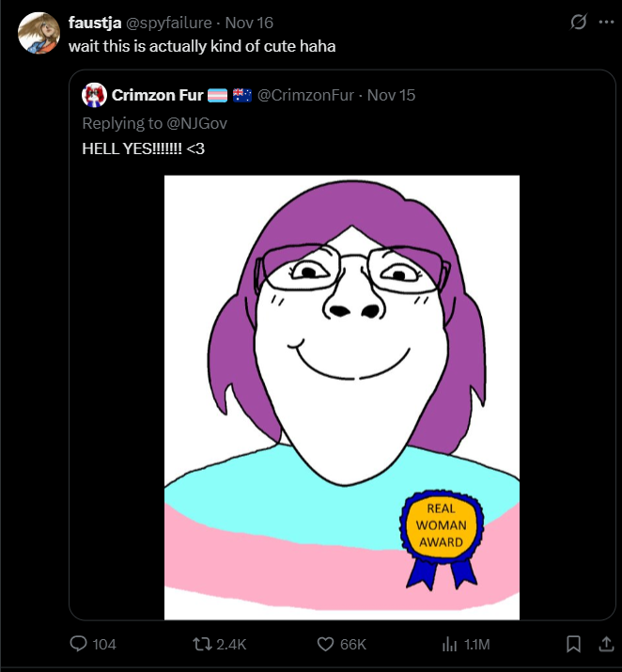Click the Crimzon Fur display name

[155, 95]
